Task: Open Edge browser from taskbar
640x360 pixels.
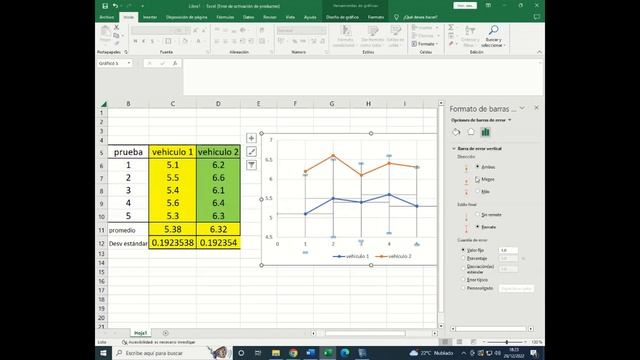Action: pyautogui.click(x=344, y=353)
